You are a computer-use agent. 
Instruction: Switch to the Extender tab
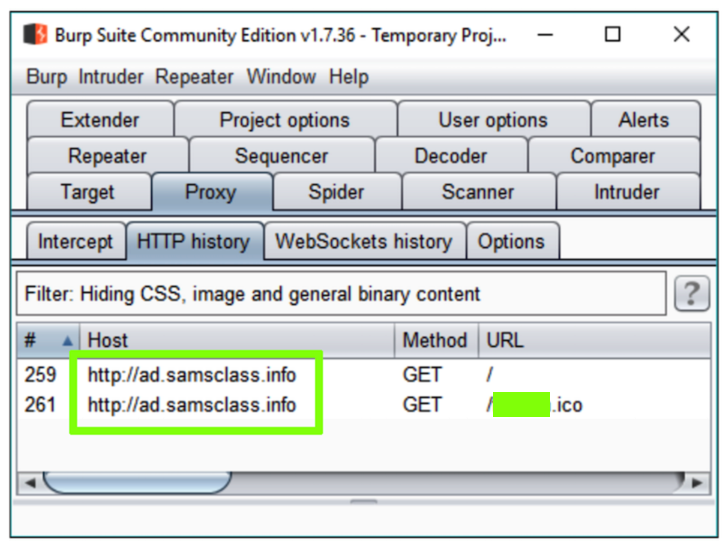click(x=100, y=120)
